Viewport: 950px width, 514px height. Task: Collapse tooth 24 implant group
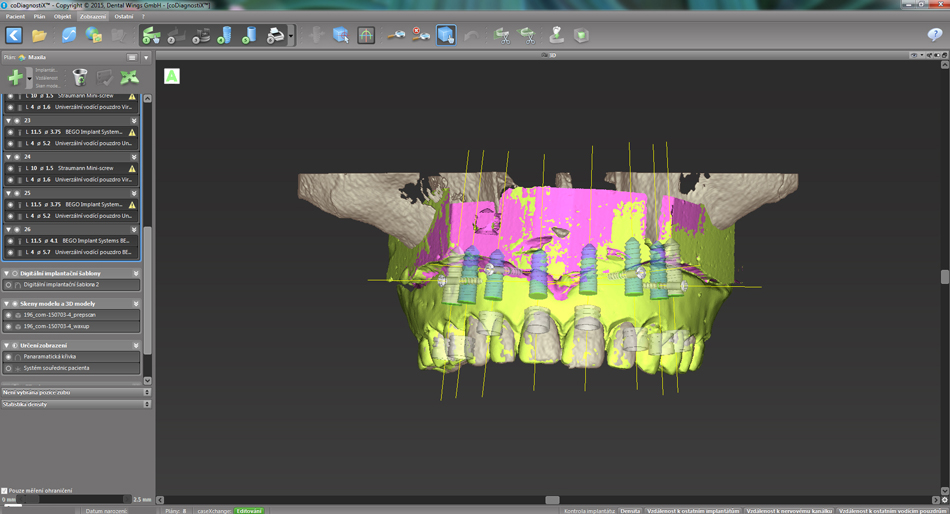point(8,157)
